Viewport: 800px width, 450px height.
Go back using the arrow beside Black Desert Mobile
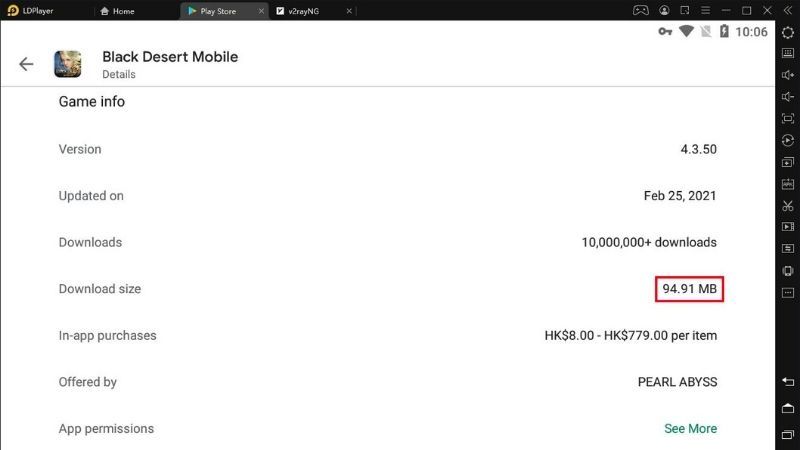pos(26,64)
